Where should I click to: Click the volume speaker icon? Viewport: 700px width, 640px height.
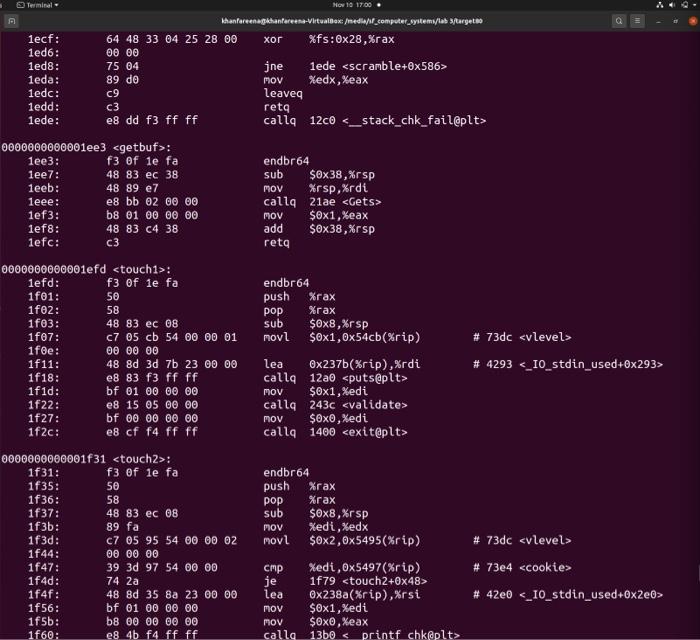click(x=672, y=5)
